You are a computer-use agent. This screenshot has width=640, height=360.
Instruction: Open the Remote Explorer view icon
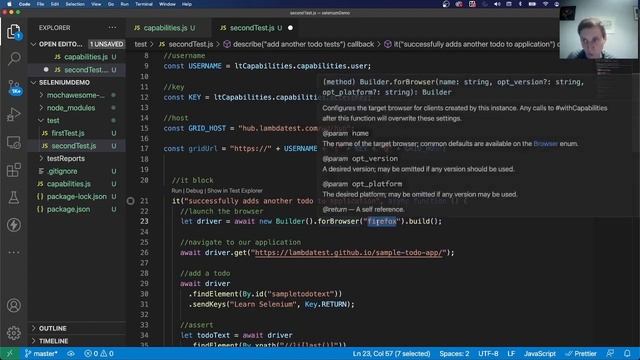pyautogui.click(x=13, y=142)
